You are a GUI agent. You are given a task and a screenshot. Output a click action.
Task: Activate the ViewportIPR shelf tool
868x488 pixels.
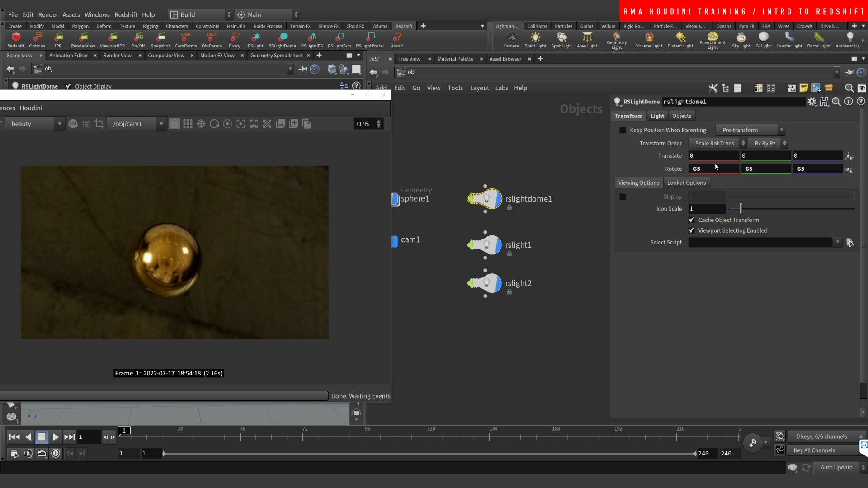point(112,40)
